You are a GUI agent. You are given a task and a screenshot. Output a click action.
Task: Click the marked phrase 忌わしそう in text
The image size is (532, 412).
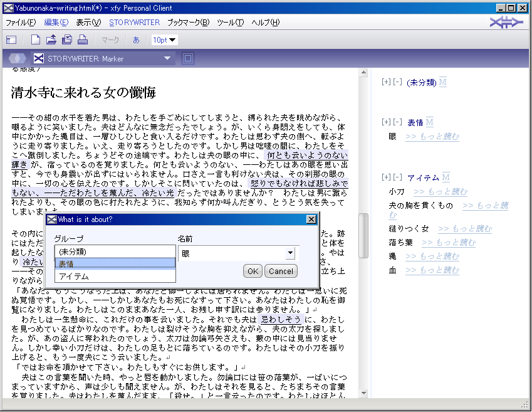[281, 320]
